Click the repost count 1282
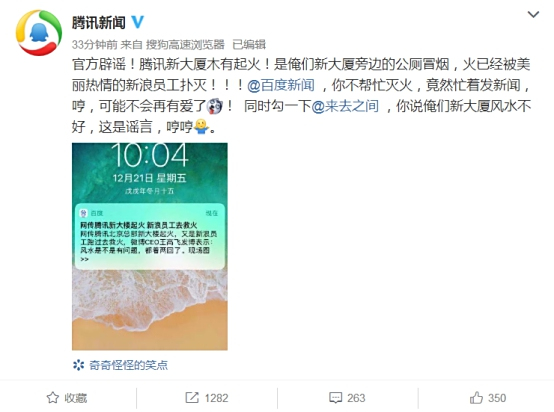The height and width of the screenshot is (412, 554). 217,398
